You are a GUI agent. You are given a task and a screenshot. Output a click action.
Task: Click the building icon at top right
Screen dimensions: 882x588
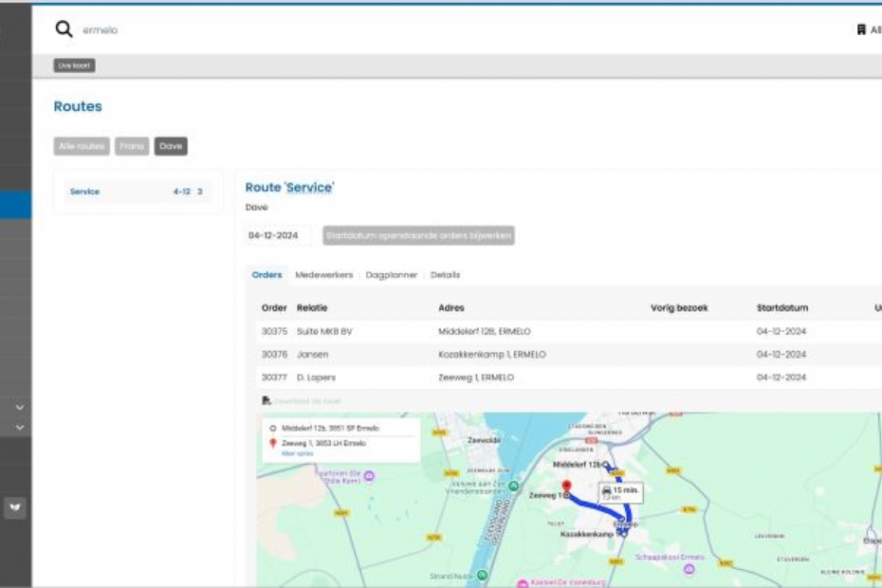tap(861, 30)
